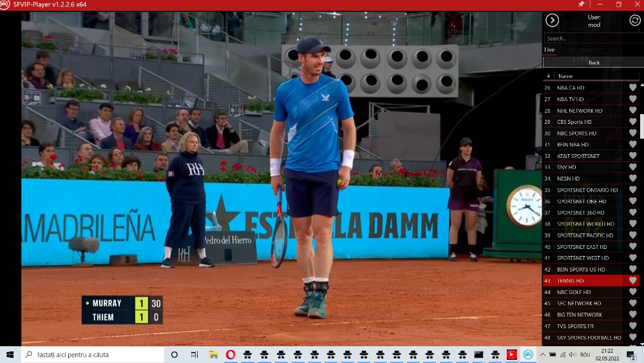Select the AT&T SPORTSNET channel
The image size is (644, 363).
tap(591, 156)
